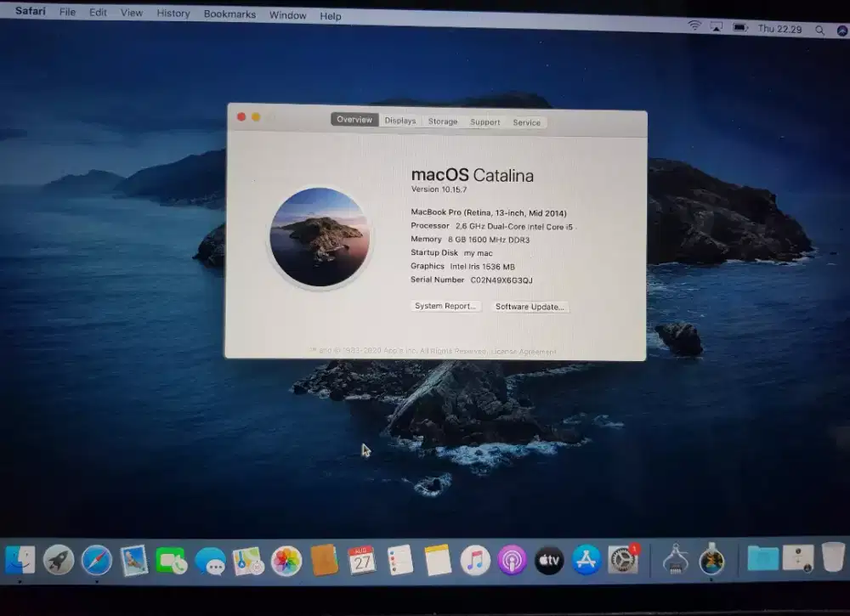850x616 pixels.
Task: Switch to the Displays tab
Action: [x=400, y=121]
